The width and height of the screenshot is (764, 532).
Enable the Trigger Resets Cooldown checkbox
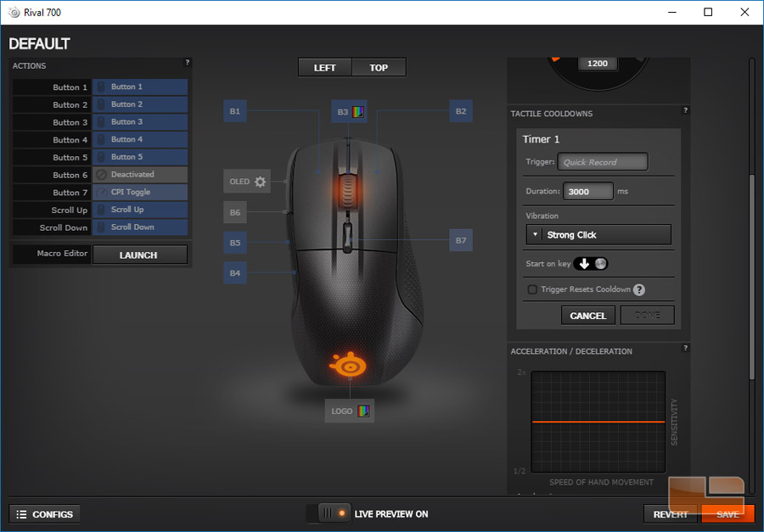532,289
